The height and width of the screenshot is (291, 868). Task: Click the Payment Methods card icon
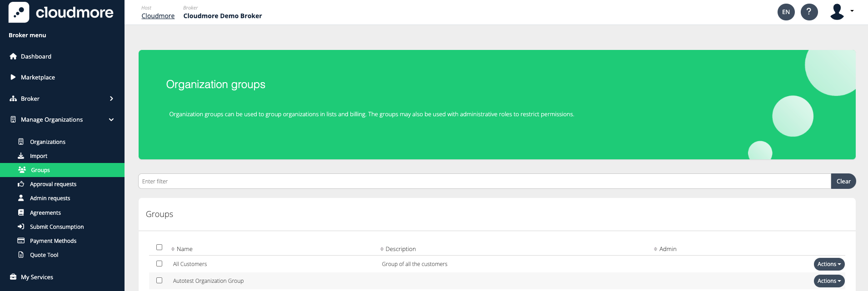tap(21, 241)
